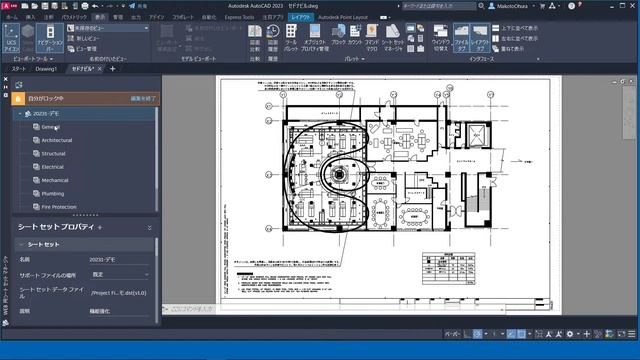
Task: Toggle the File Tab display button
Action: point(461,38)
